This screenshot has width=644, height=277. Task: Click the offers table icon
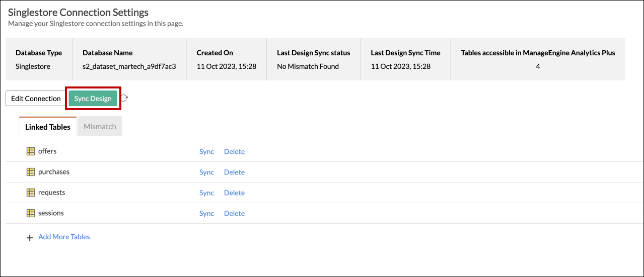[x=30, y=151]
